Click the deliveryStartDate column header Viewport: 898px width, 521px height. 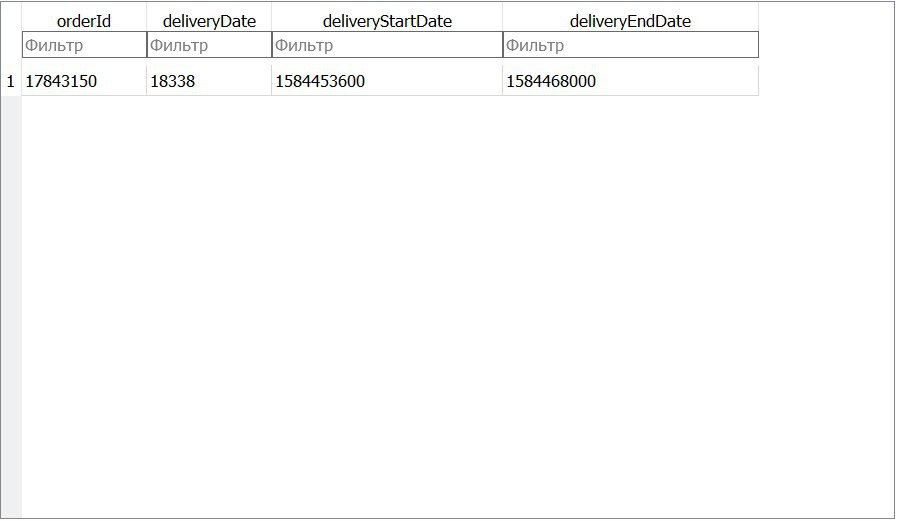387,21
